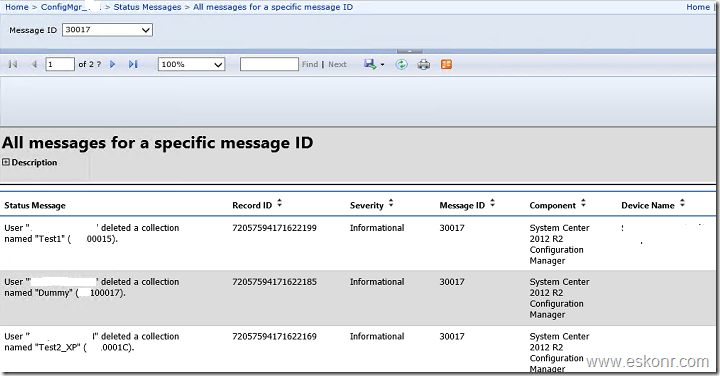Click Status Message column header

click(35, 206)
